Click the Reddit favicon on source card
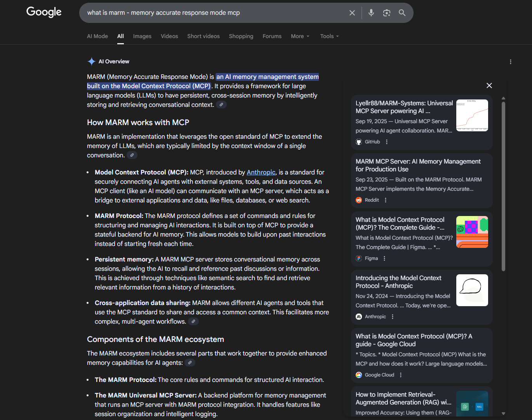532x420 pixels. (359, 200)
